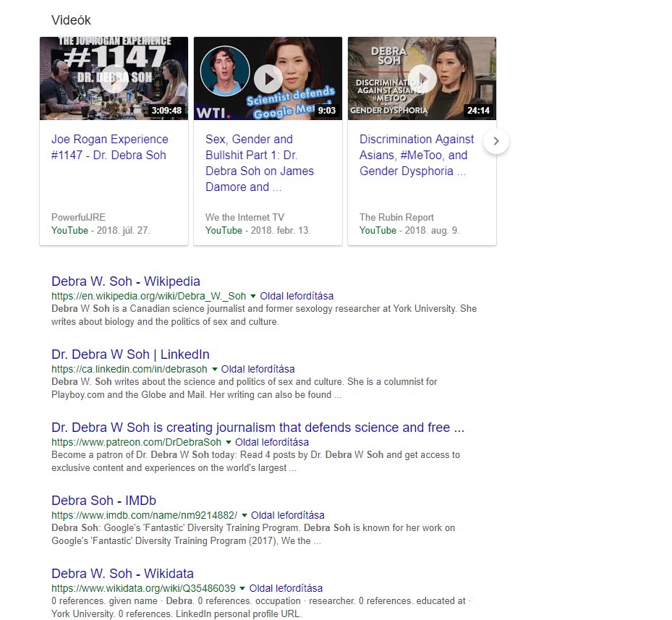The height and width of the screenshot is (620, 672).
Task: Click the en.wikipedia.org/wiki/Debra_W._Soh URL
Action: click(x=149, y=297)
